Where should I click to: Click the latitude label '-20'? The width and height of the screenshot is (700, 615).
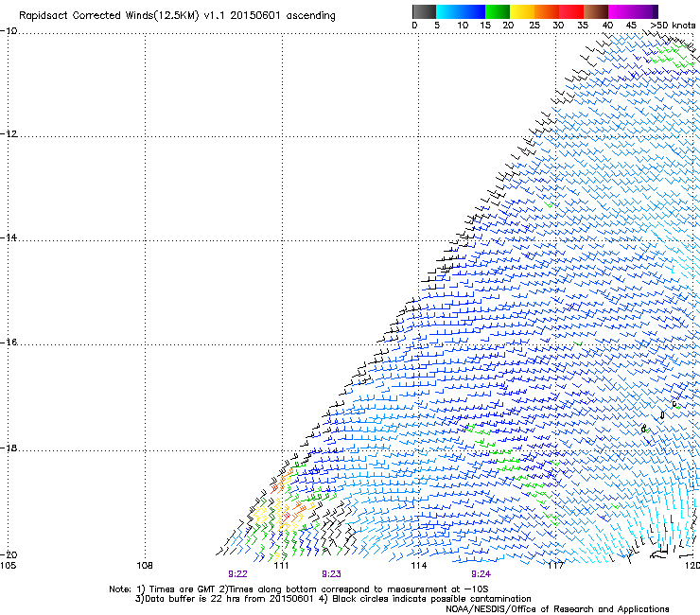point(9,554)
